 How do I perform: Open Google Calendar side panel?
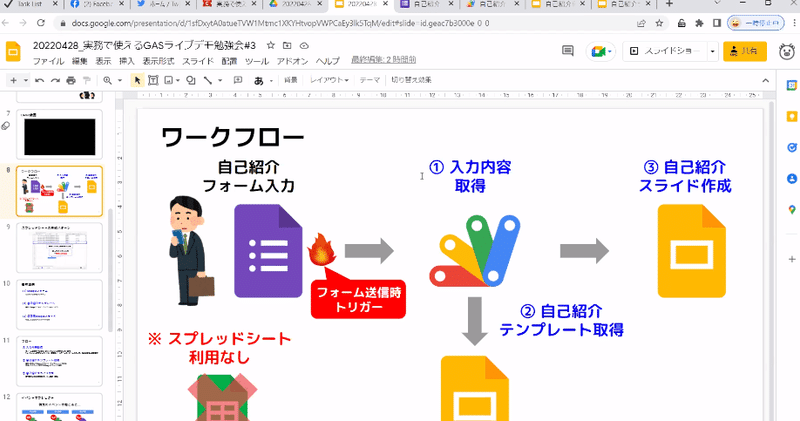[792, 86]
